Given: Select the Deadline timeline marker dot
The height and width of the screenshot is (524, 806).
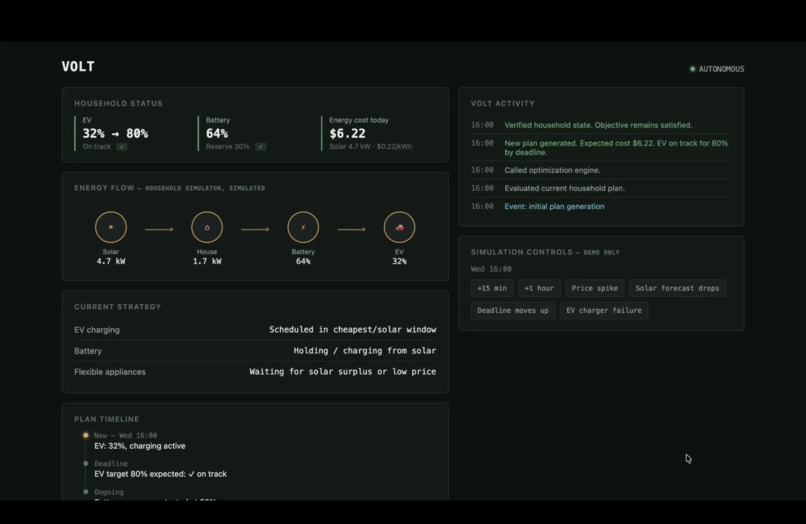Looking at the screenshot, I should [85, 463].
